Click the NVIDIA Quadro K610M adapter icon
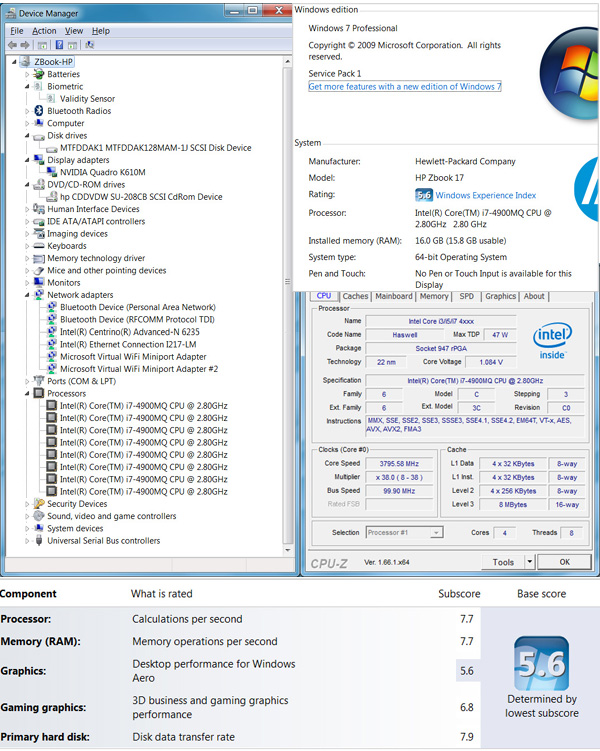Viewport: 600px width, 751px height. [x=52, y=172]
